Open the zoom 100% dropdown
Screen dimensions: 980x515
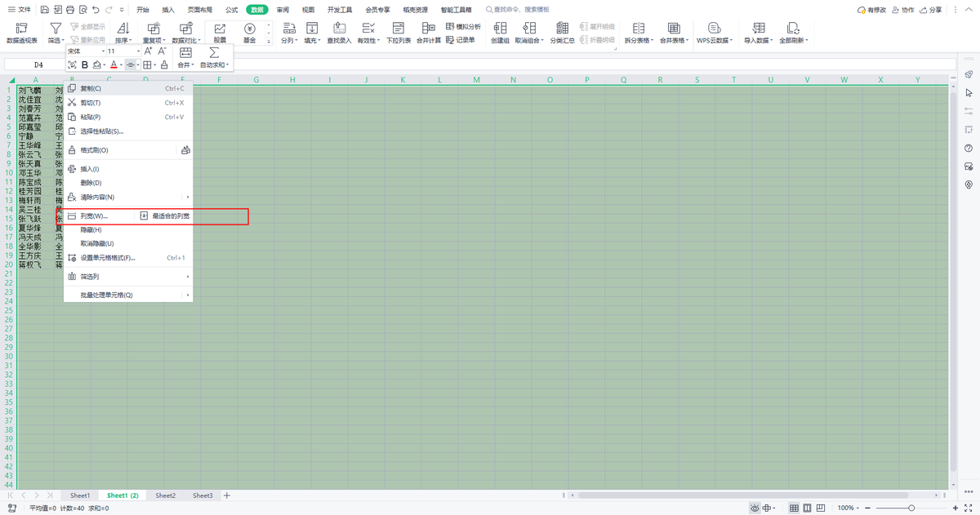849,508
